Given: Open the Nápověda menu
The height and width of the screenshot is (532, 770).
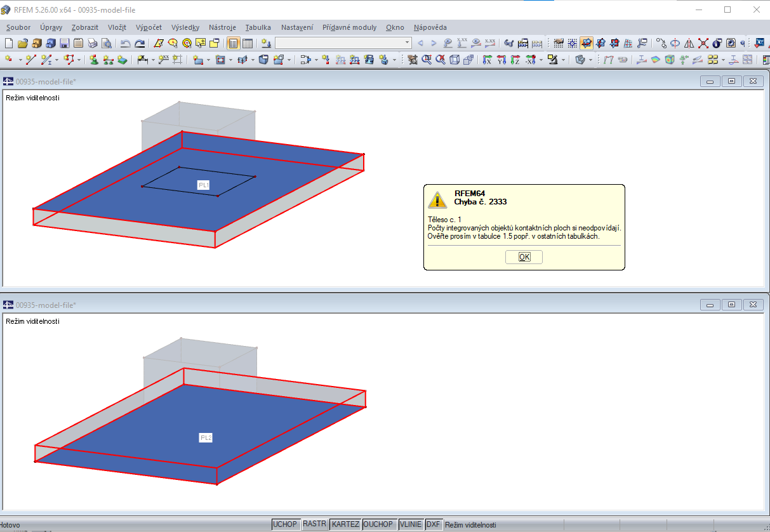Looking at the screenshot, I should [430, 27].
